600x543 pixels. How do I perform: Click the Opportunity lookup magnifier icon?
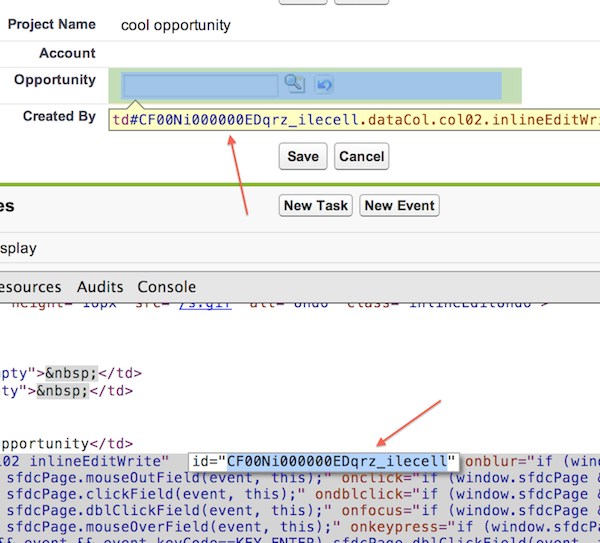click(293, 85)
